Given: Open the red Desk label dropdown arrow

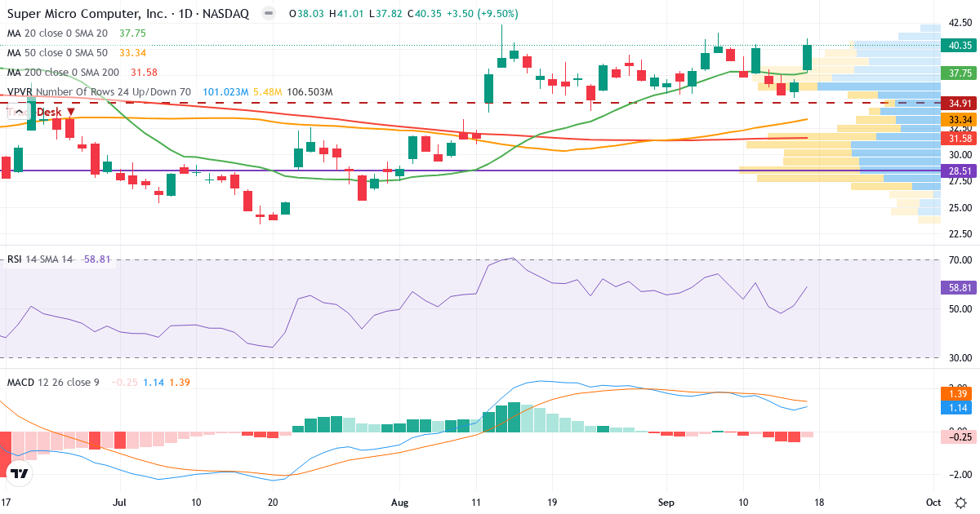Looking at the screenshot, I should 71,112.
